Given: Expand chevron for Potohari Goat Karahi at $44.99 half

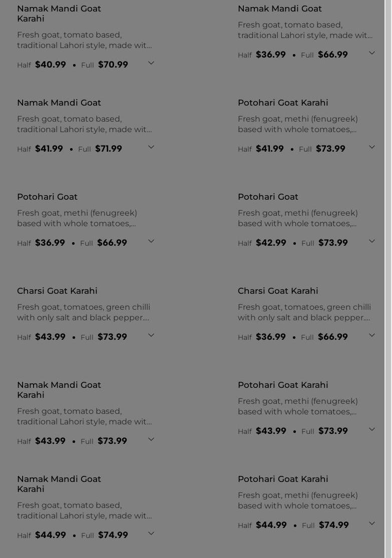Looking at the screenshot, I should 371,523.
